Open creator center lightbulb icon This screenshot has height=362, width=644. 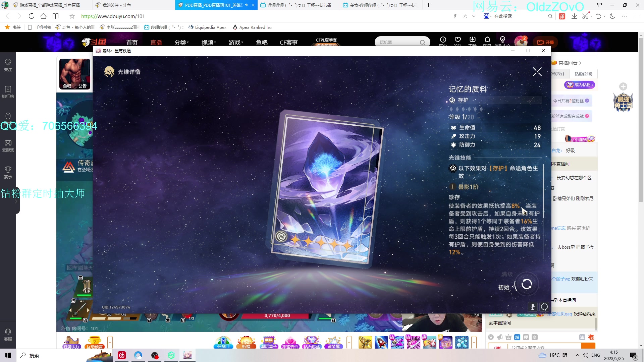(x=502, y=40)
